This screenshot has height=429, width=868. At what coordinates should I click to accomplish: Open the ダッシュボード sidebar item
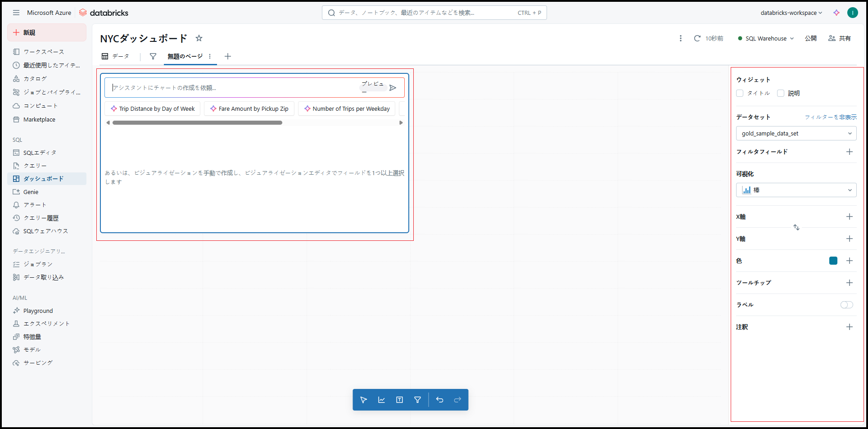coord(47,179)
